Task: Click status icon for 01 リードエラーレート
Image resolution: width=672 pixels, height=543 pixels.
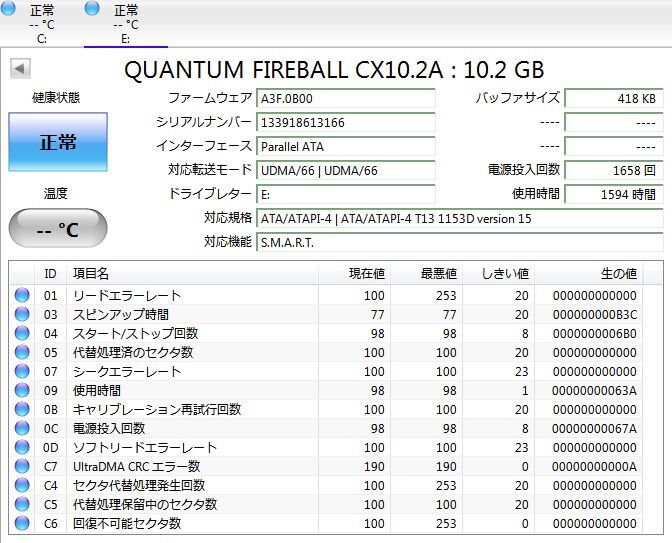Action: [x=22, y=295]
